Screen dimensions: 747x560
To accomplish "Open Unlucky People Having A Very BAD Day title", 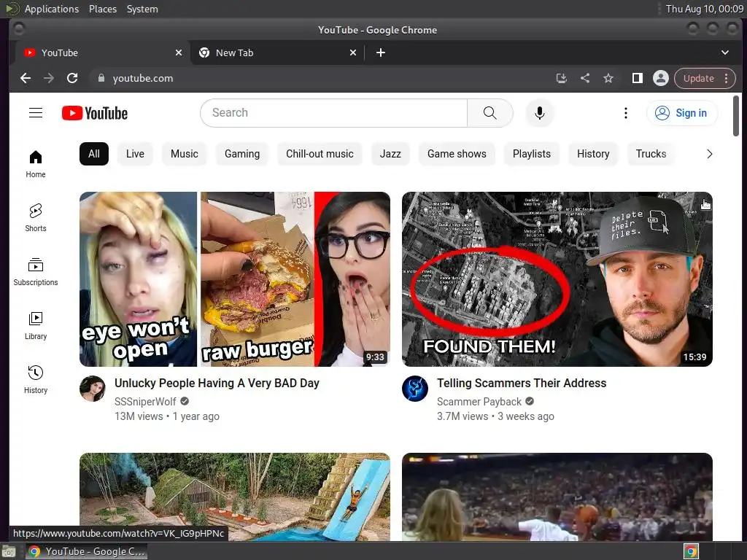I will (217, 383).
